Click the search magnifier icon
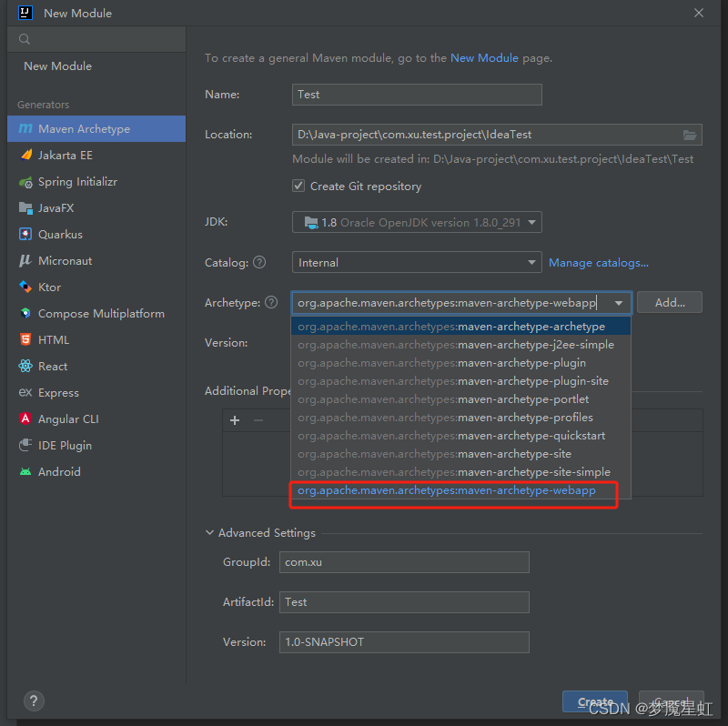The width and height of the screenshot is (728, 726). point(25,39)
